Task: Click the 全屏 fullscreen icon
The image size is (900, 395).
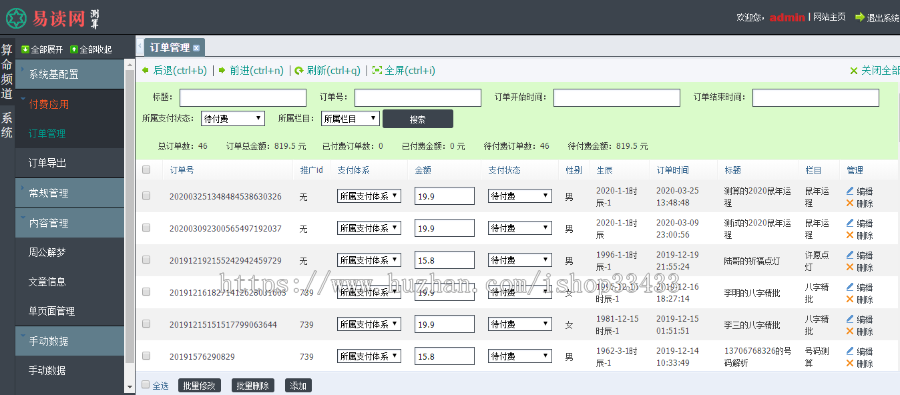Action: [x=377, y=71]
